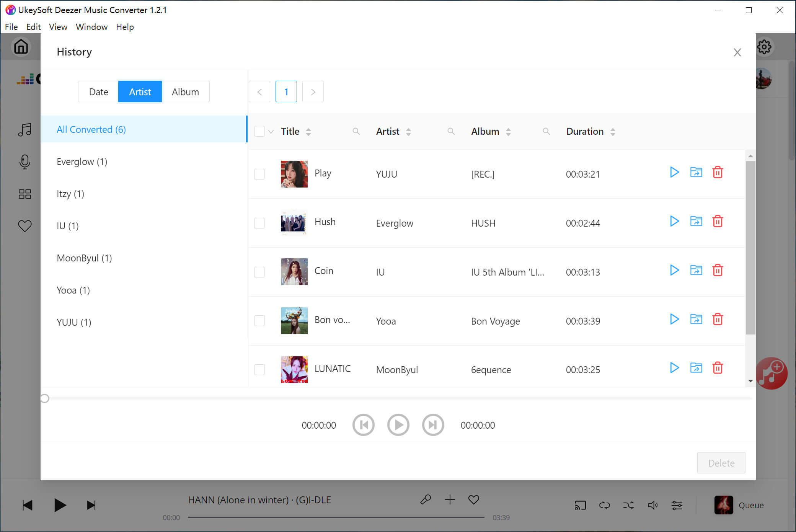
Task: Click the play icon for 'Hush' by Everglow
Action: (674, 222)
